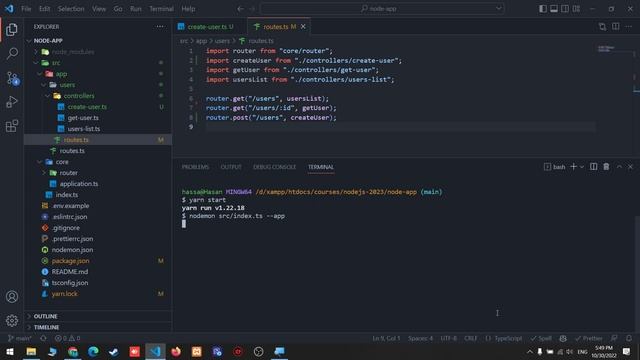Select the bash terminal instance
The image size is (640, 360).
point(555,167)
